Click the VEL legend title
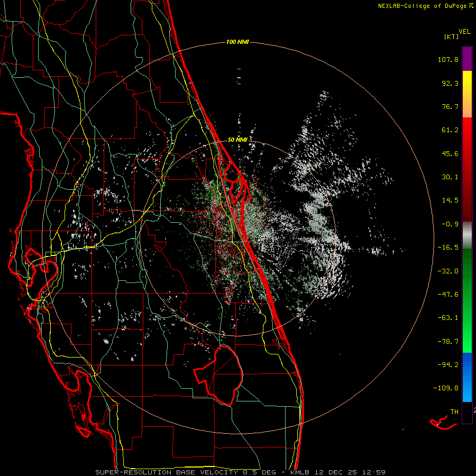476x476 pixels. pos(464,32)
